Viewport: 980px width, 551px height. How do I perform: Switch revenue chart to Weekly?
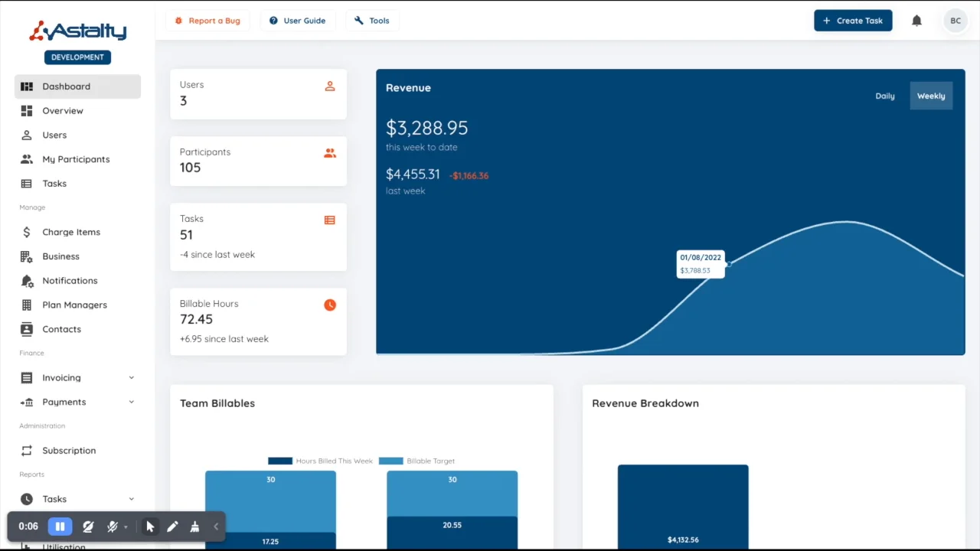click(931, 96)
